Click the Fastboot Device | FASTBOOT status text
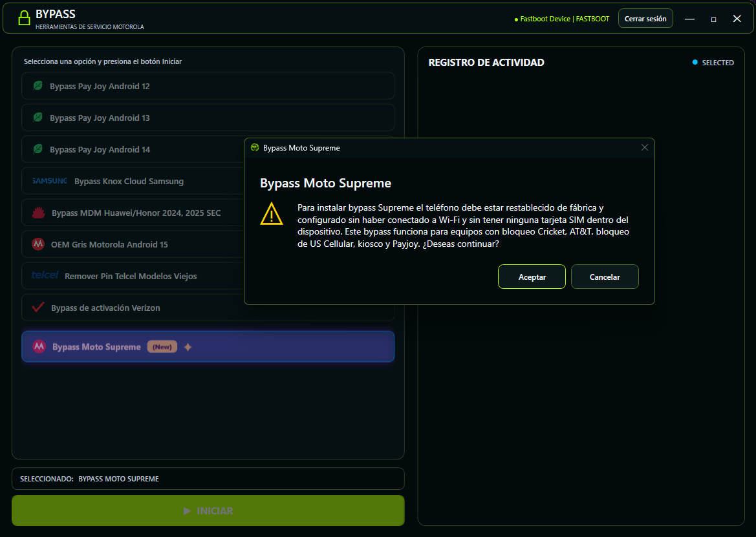Screen dimensions: 756x537 [x=565, y=19]
